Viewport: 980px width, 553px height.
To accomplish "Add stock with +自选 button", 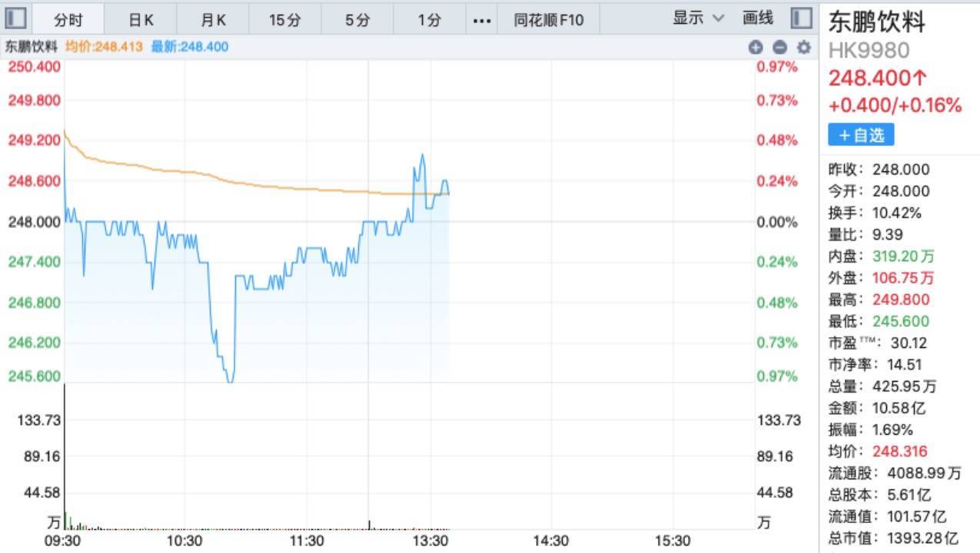I will click(861, 135).
